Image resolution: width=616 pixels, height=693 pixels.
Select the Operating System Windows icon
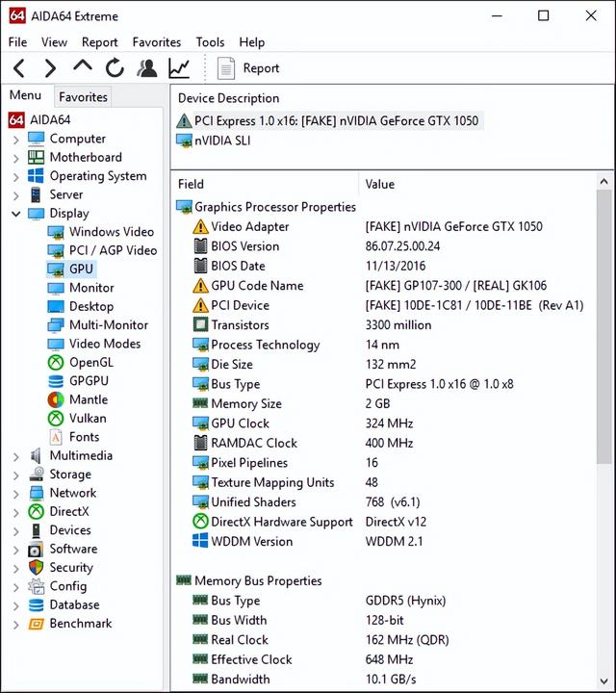pos(36,175)
